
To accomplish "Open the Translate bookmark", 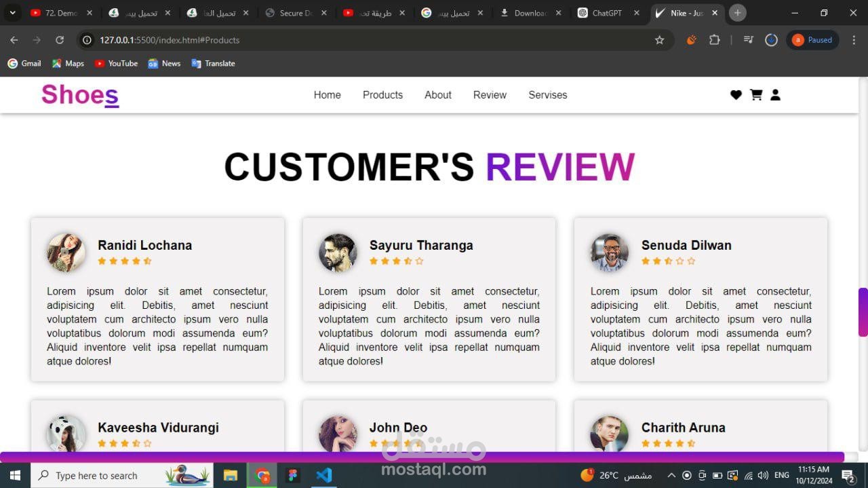I will tap(213, 63).
